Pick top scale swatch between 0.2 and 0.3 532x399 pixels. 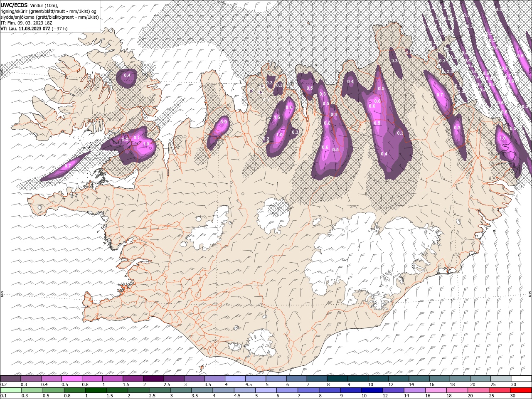(x=10, y=378)
